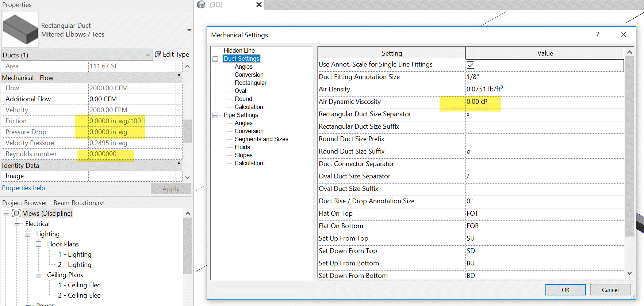Click the Rectangular Duct type thumbnail
644x306 pixels.
[20, 30]
